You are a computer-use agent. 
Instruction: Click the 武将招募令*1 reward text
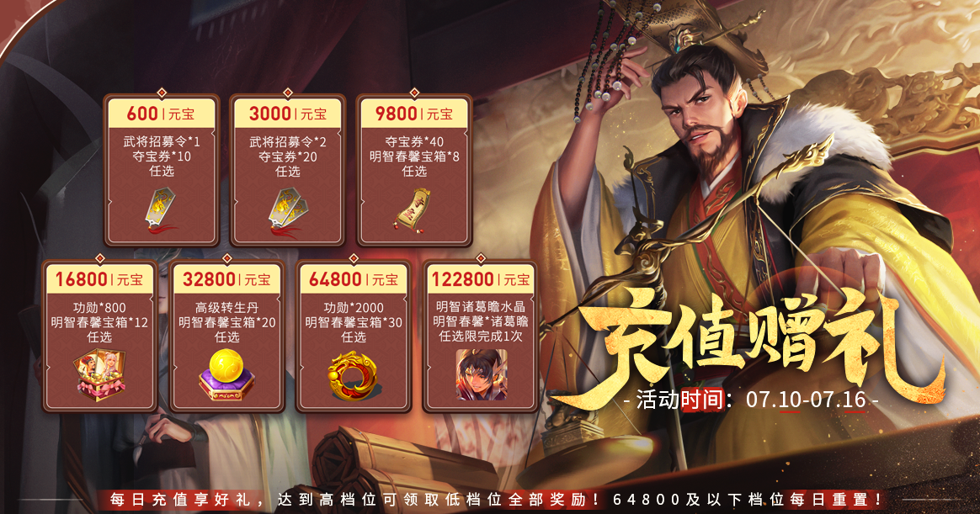pyautogui.click(x=162, y=142)
